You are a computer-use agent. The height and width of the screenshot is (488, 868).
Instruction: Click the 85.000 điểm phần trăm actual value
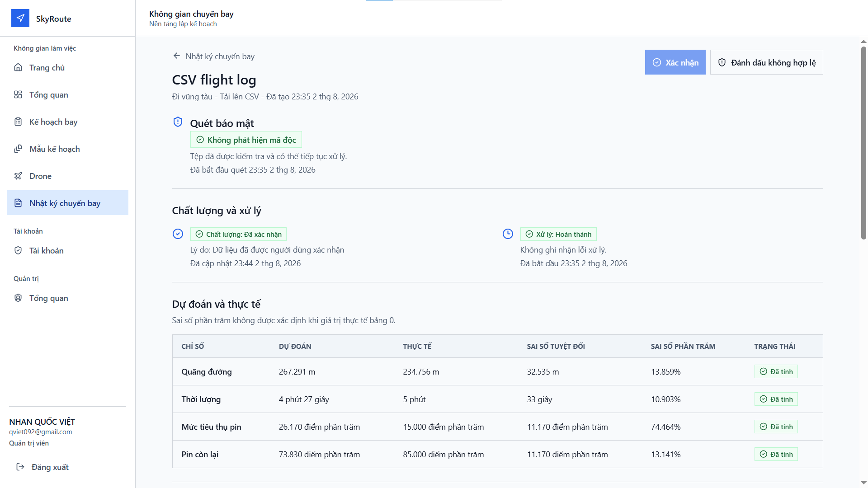[443, 454]
